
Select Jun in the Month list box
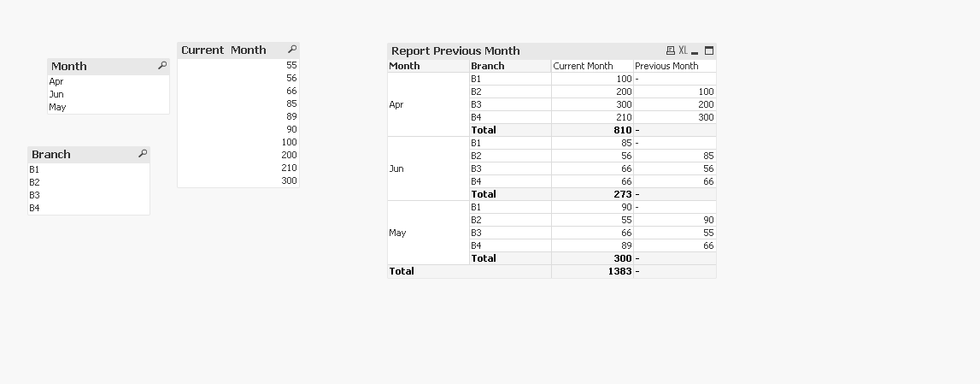point(56,94)
